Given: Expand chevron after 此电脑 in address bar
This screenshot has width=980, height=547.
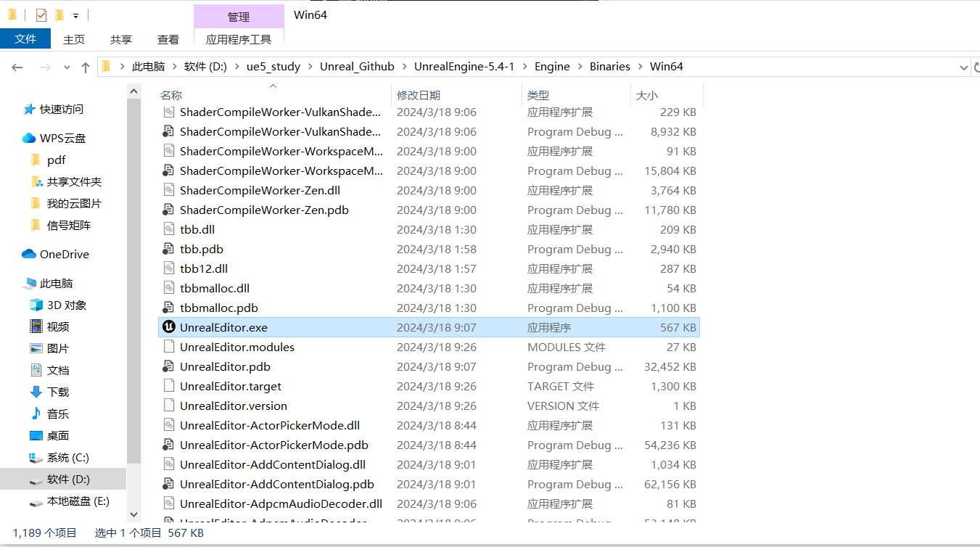Looking at the screenshot, I should point(174,67).
